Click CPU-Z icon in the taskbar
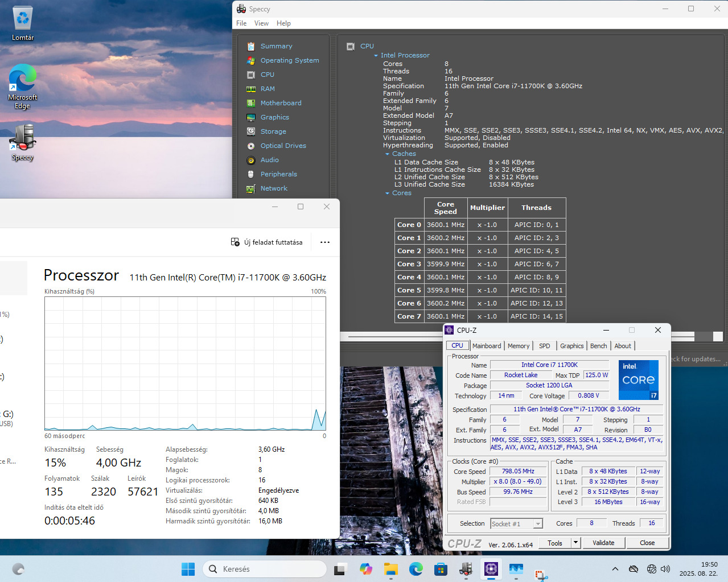The image size is (728, 582). point(491,568)
